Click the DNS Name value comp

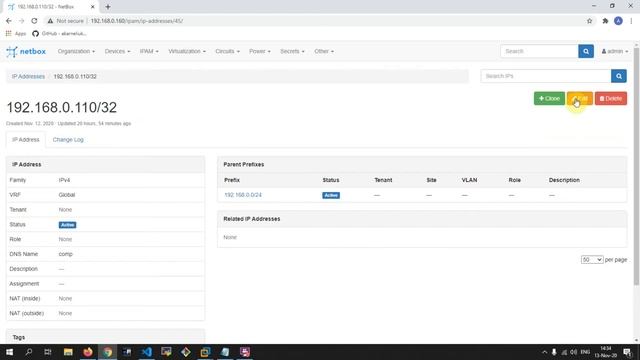tap(65, 254)
